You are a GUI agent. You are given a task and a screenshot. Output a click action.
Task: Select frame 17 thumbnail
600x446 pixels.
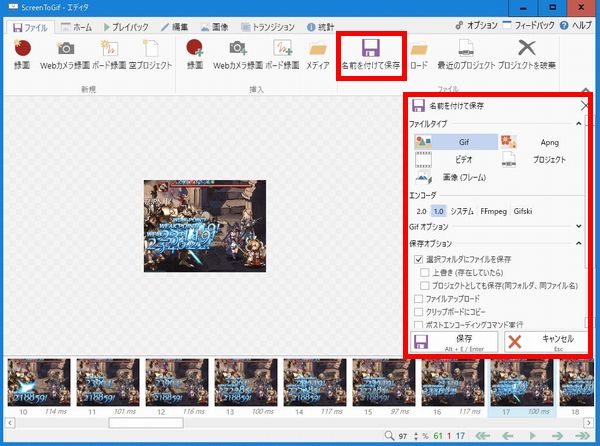(522, 383)
